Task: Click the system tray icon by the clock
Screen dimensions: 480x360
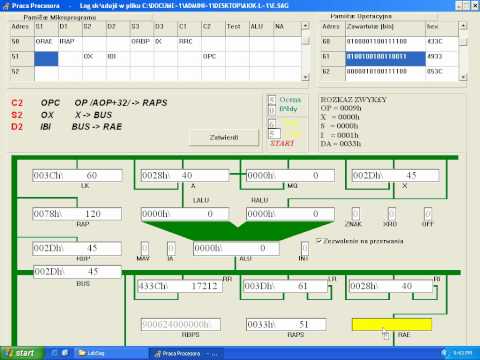Action: coord(445,353)
